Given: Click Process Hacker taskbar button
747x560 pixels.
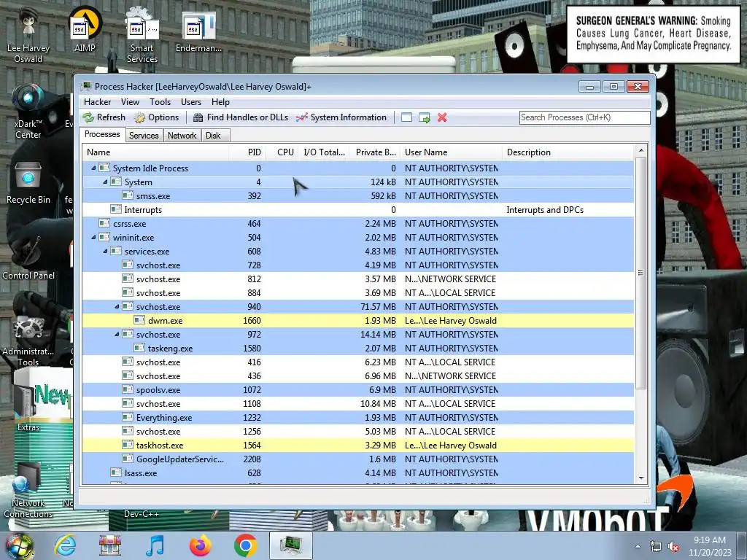Looking at the screenshot, I should 291,545.
